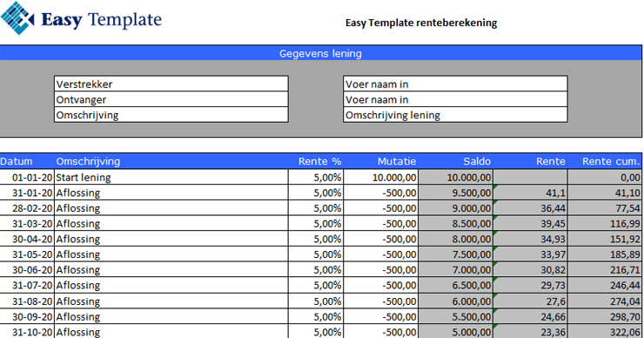Screen dimensions: 644x338
Task: Select date cell 31-03-20
Action: (x=27, y=224)
